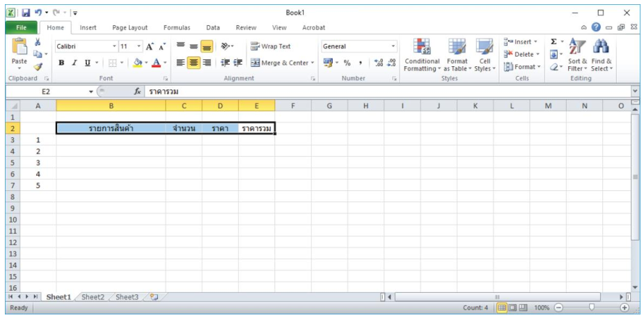Expand the font name Calibri dropdown
Image resolution: width=644 pixels, height=320 pixels.
click(115, 47)
